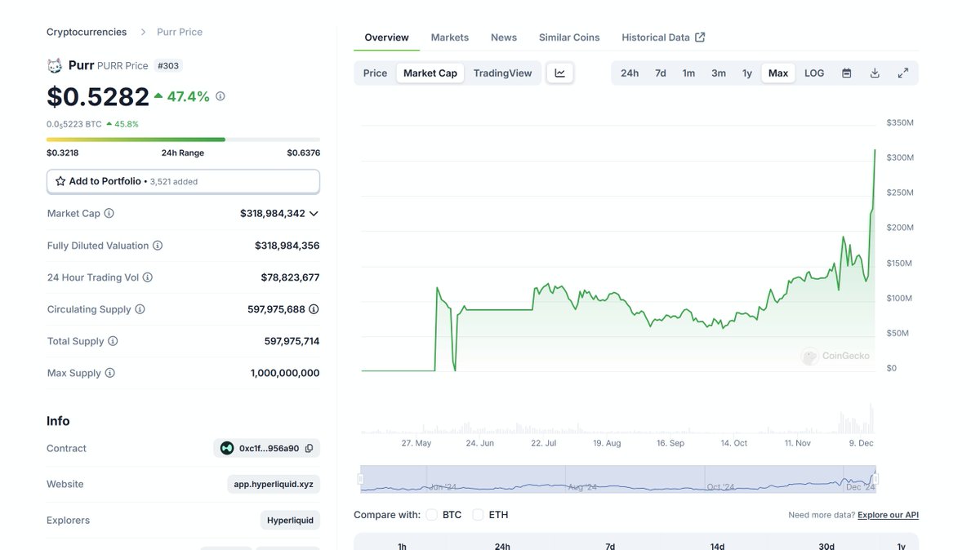Open the 24 Hour Trading Vol info icon

(148, 277)
